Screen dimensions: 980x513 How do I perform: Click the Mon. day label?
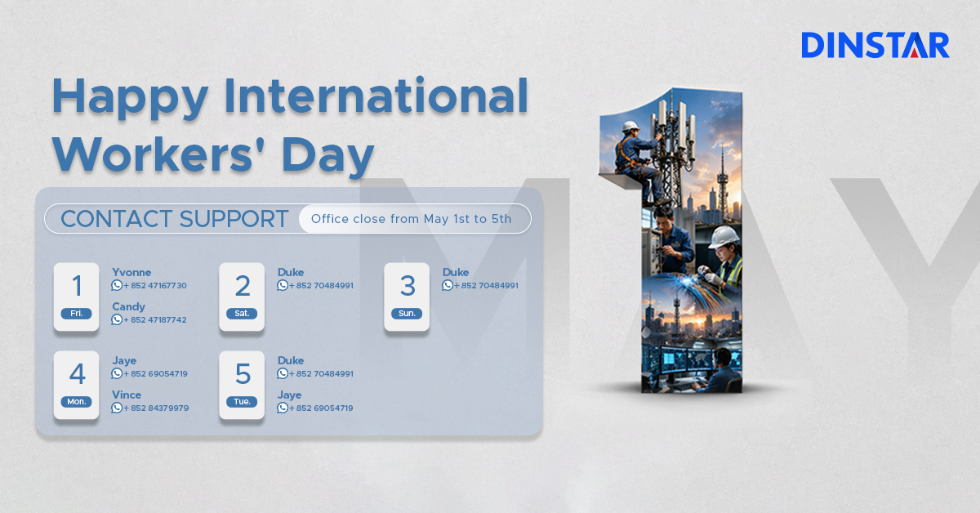pos(77,402)
